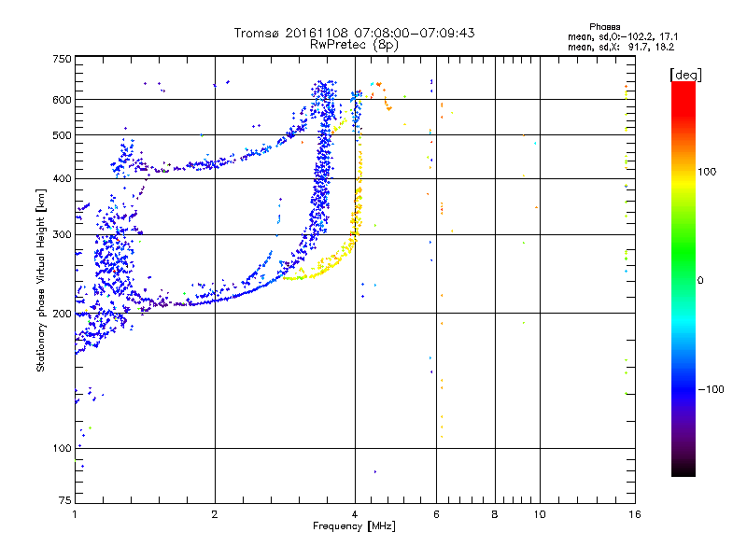Click the "[deg]" colorbar unit label
Viewport: 747px width, 560px height.
pyautogui.click(x=685, y=75)
